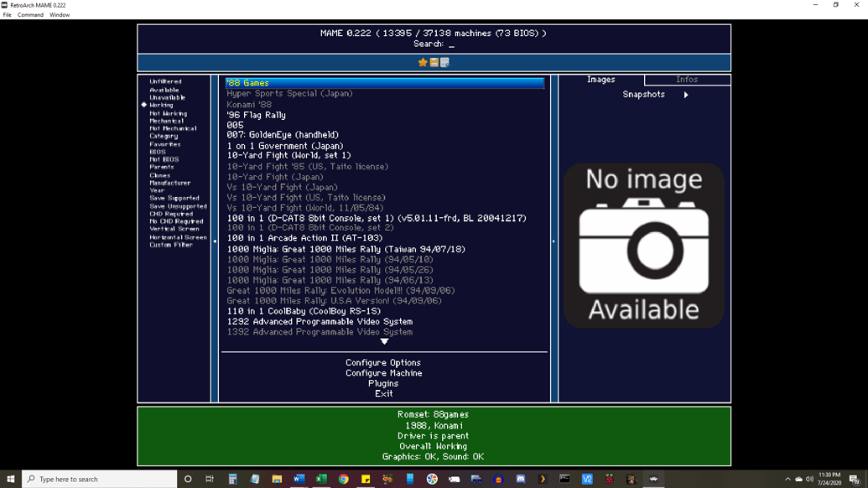Choose the Year filter
The width and height of the screenshot is (868, 488).
[157, 190]
